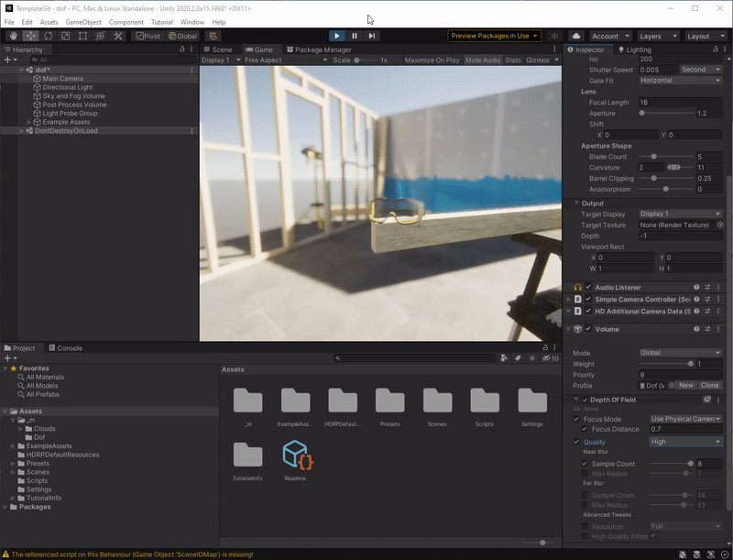This screenshot has width=733, height=560.
Task: Open Focus Mode dropdown
Action: tap(685, 419)
